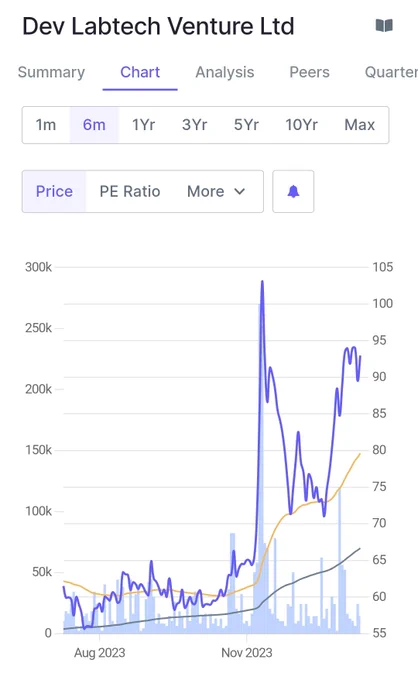Go to the Peers tab

[310, 72]
